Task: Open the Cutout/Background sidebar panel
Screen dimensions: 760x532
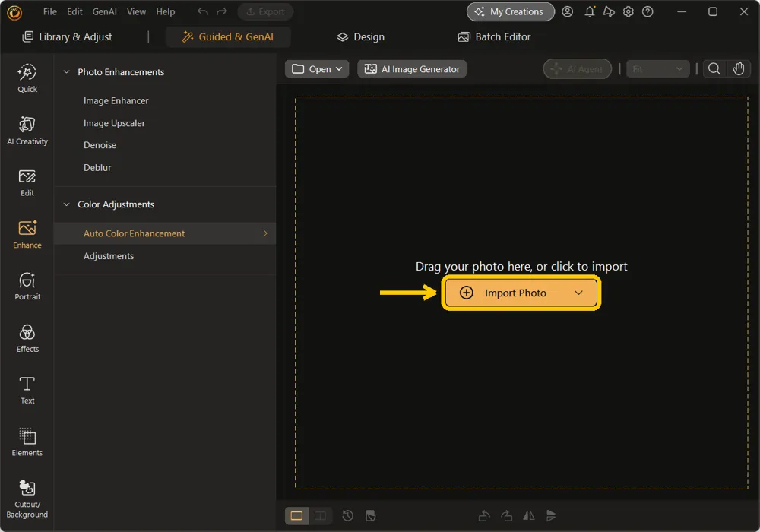Action: point(27,499)
